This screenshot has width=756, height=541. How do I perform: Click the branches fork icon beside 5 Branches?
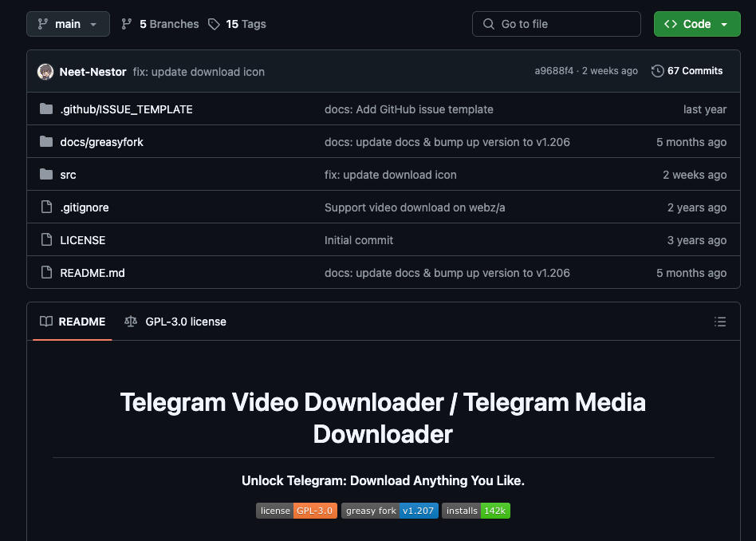pyautogui.click(x=127, y=24)
